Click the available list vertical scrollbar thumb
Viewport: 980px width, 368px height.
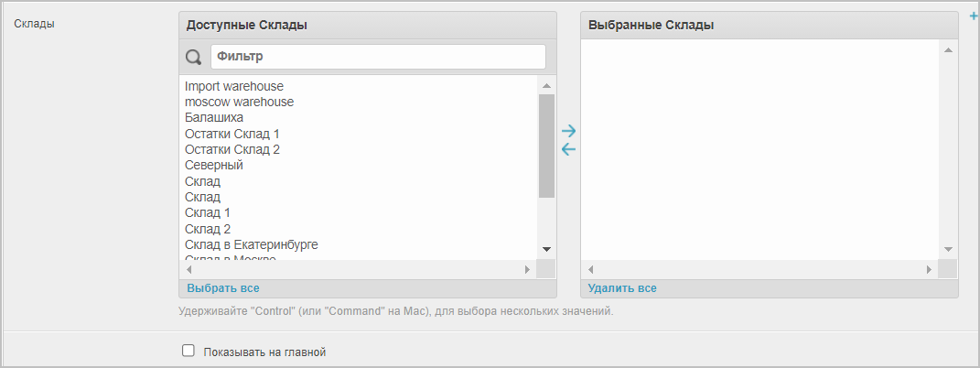pyautogui.click(x=546, y=146)
